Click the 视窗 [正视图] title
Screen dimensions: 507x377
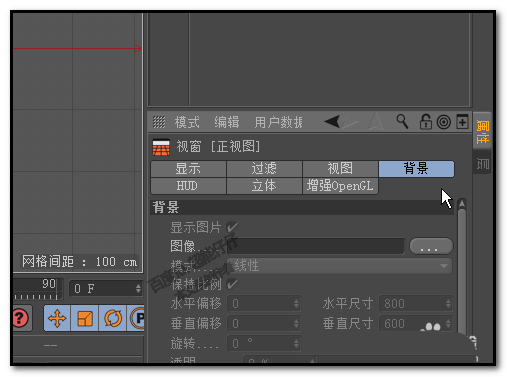point(218,147)
